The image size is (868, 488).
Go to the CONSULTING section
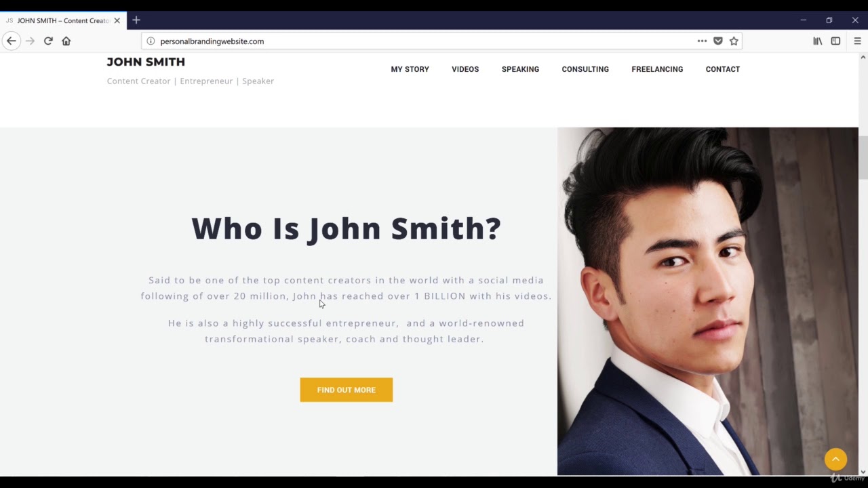tap(585, 69)
